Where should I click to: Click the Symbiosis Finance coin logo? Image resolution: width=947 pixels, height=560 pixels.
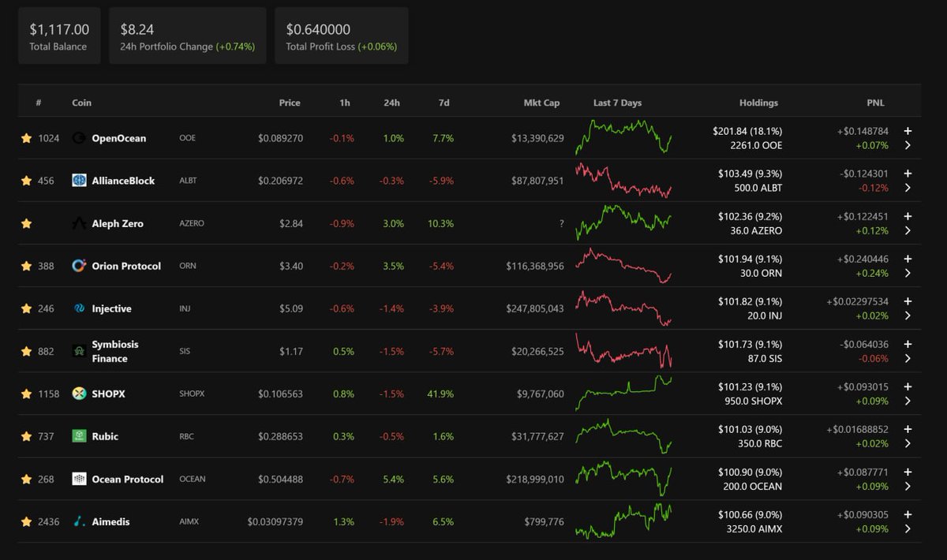(79, 351)
